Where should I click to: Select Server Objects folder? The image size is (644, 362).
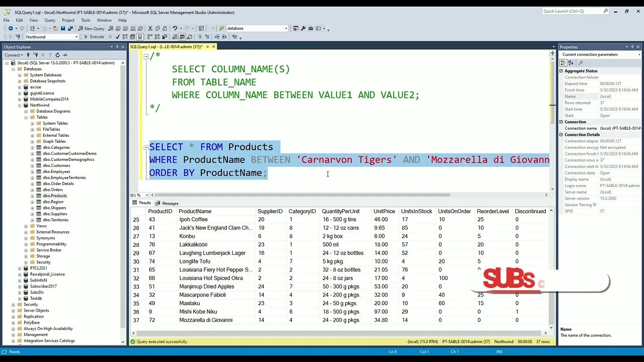click(36, 310)
